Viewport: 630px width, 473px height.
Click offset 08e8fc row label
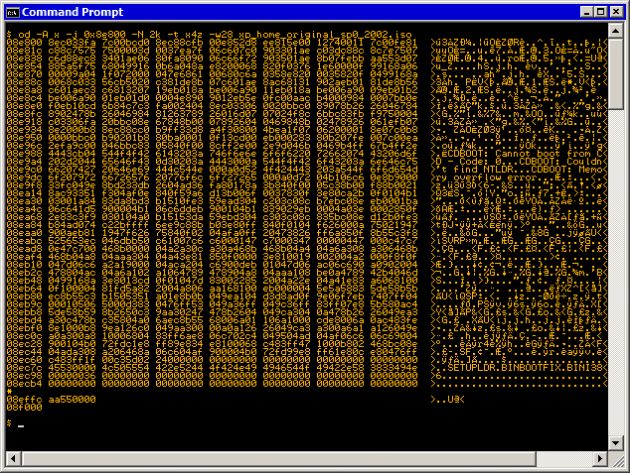[x=24, y=114]
